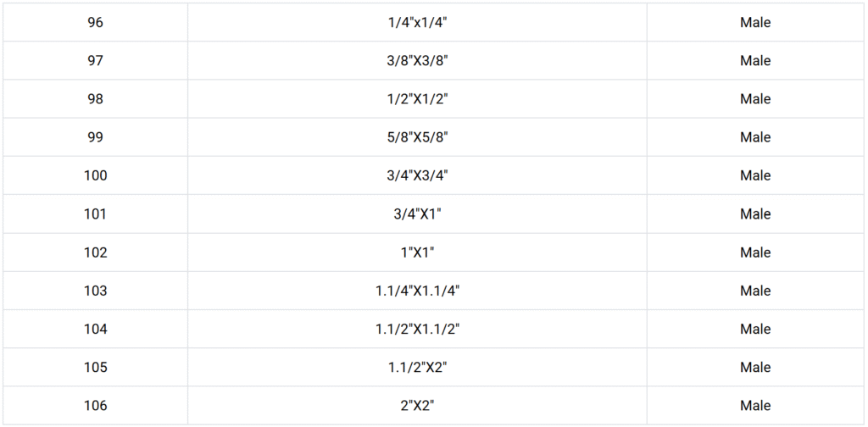Select the 1"X1" size cell
The image size is (868, 427).
(x=417, y=252)
